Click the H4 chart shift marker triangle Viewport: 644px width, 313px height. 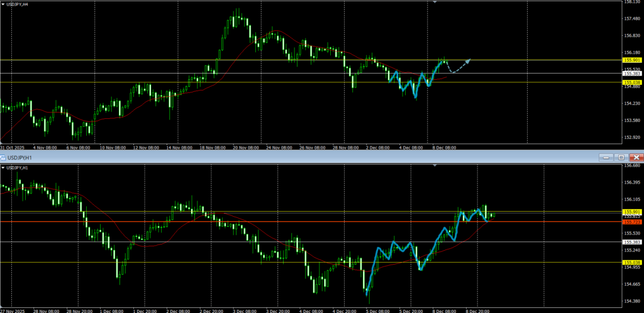(435, 2)
